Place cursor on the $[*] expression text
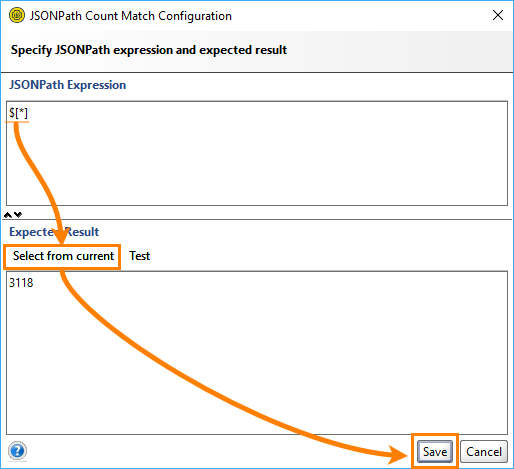 (18, 113)
